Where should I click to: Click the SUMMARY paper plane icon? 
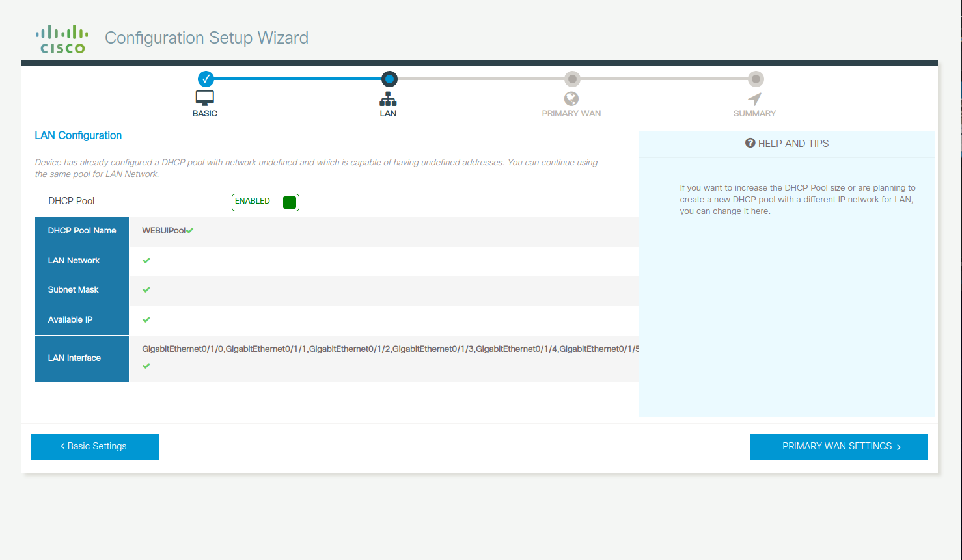click(754, 99)
